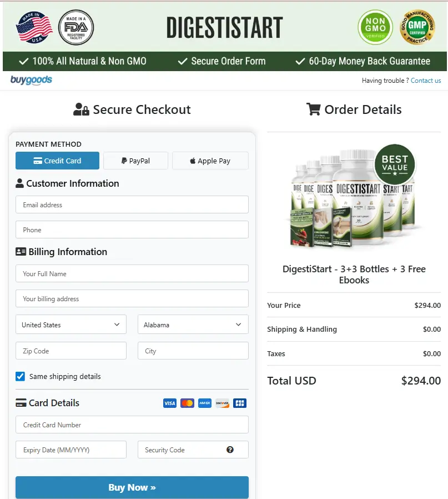Image resolution: width=448 pixels, height=499 pixels.
Task: Click the Email address input field
Action: (132, 204)
